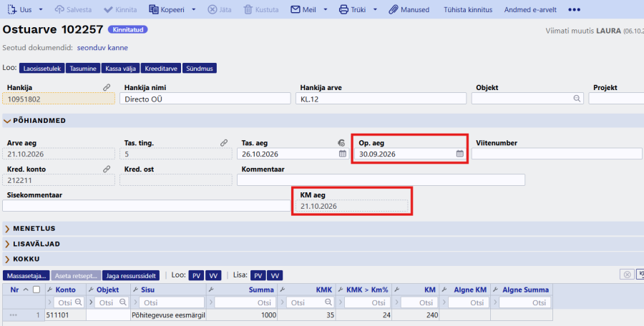Open calendar picker for Op. aeg
The width and height of the screenshot is (644, 326).
pyautogui.click(x=459, y=154)
